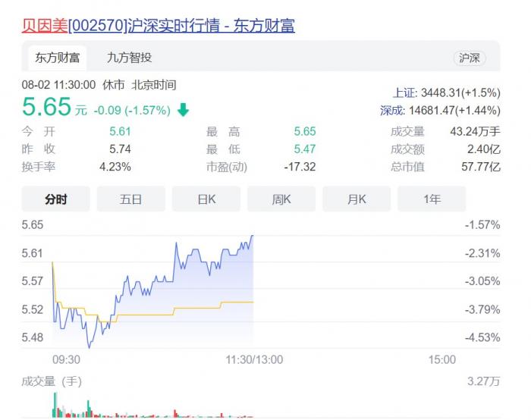Click the -2.31% right axis label
The width and height of the screenshot is (531, 420).
(482, 253)
